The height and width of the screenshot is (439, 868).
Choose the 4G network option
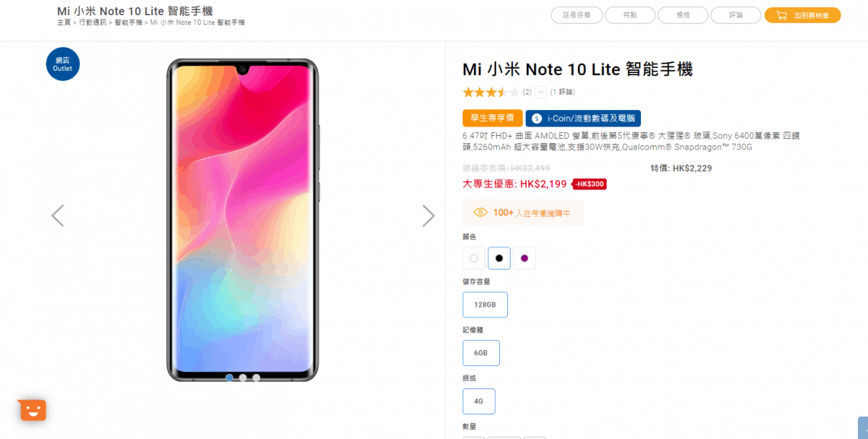coord(479,401)
